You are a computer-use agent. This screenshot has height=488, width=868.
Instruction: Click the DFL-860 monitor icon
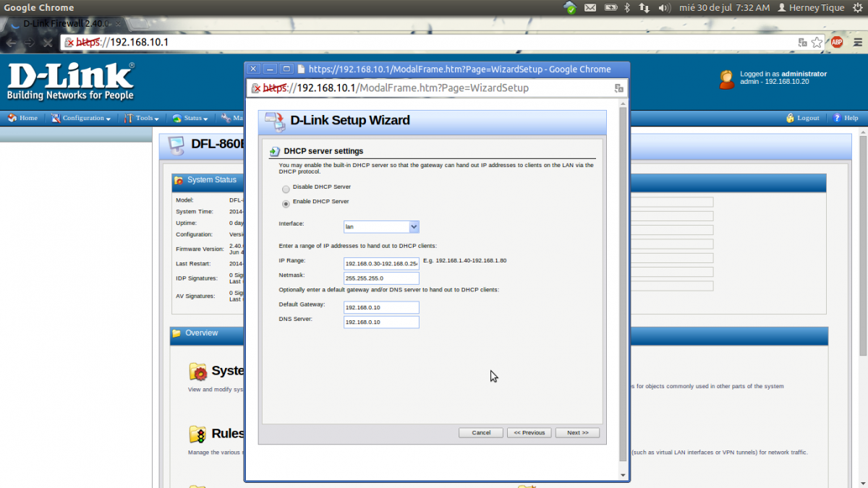[176, 145]
